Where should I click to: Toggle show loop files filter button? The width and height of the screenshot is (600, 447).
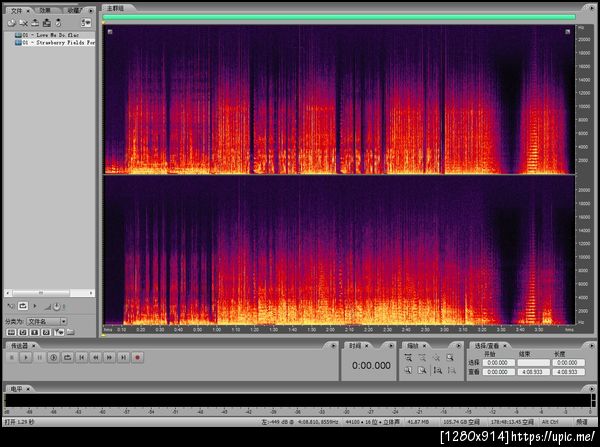pos(23,332)
